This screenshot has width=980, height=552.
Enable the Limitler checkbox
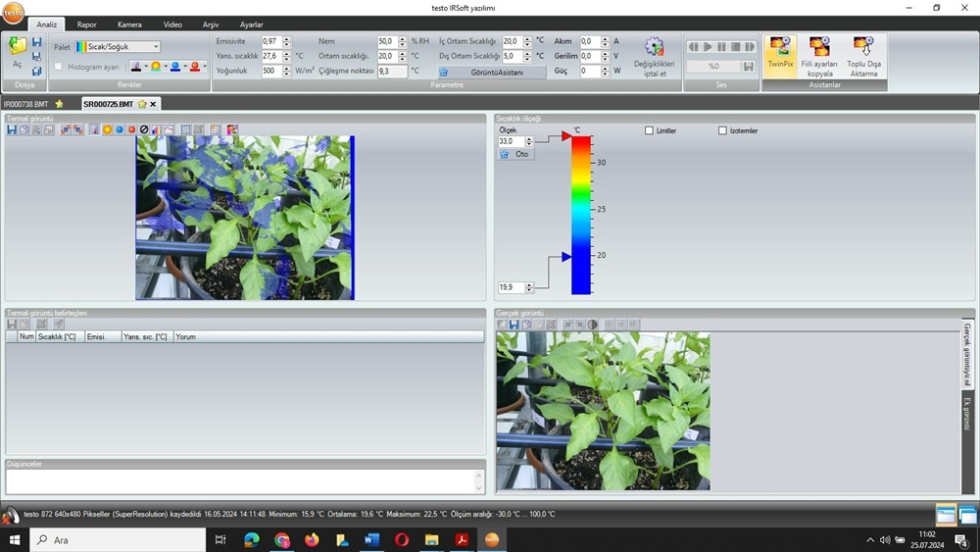tap(649, 130)
